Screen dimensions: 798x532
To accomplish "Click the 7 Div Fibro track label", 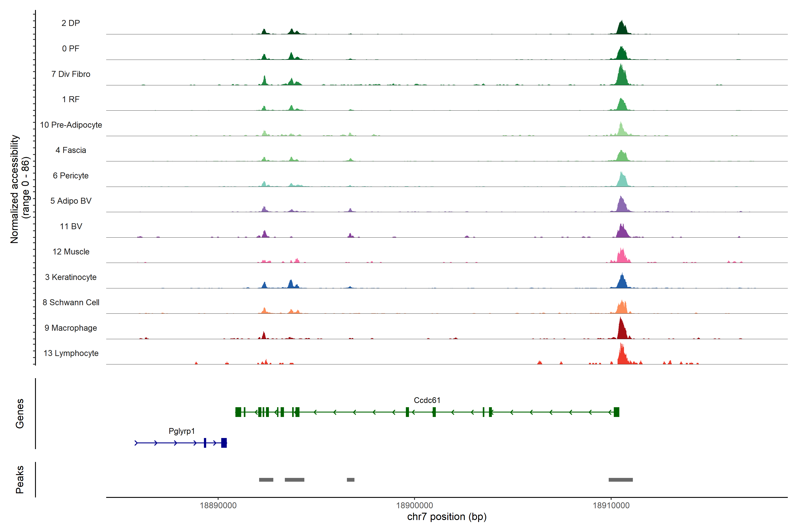I will 70,74.
